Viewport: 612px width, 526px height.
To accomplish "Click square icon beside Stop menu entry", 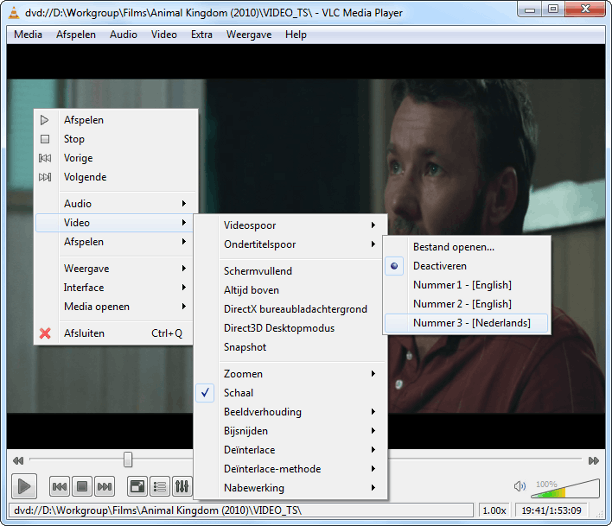I will pyautogui.click(x=45, y=139).
